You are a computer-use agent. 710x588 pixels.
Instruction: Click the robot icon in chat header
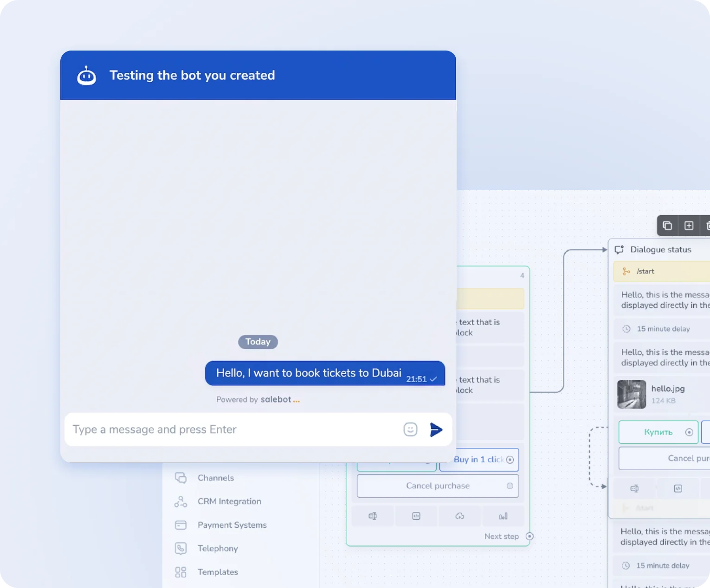point(86,76)
